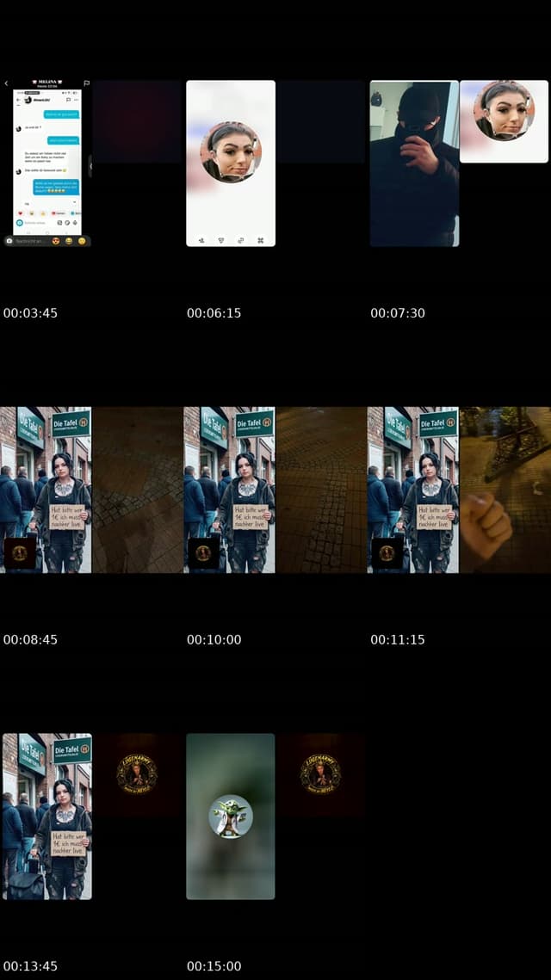551x980 pixels.
Task: Open the chat screenshot frame at 00:03:45
Action: (46, 163)
